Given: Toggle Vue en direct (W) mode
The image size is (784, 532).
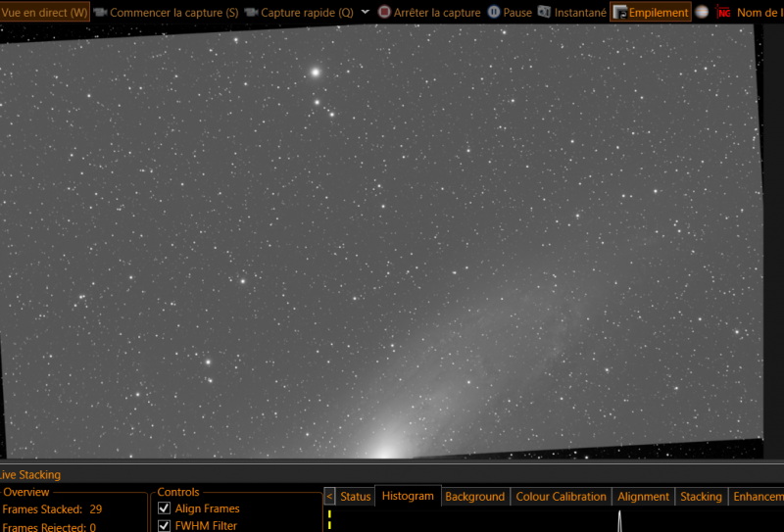Looking at the screenshot, I should 44,12.
